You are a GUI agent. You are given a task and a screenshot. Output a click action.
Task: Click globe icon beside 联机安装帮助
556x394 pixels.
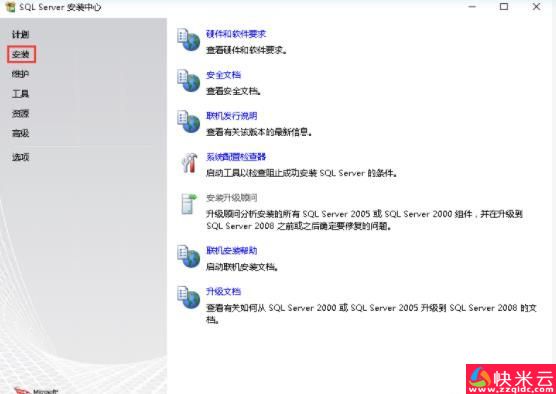point(188,256)
